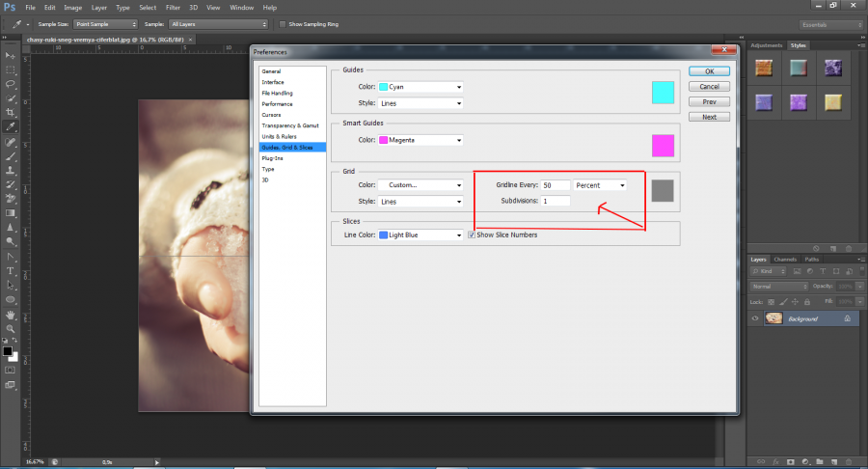Open the Guides Color Cyan dropdown
Screen dimensions: 868x469
420,87
